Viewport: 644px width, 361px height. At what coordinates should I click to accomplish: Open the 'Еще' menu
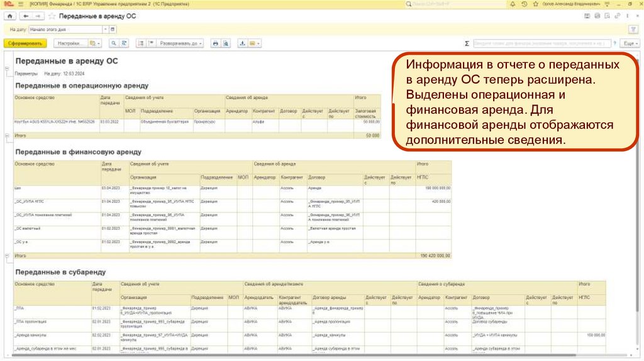click(628, 43)
